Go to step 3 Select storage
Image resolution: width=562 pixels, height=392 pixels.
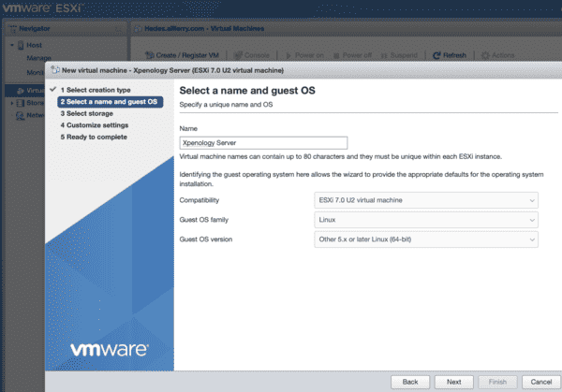pos(87,113)
